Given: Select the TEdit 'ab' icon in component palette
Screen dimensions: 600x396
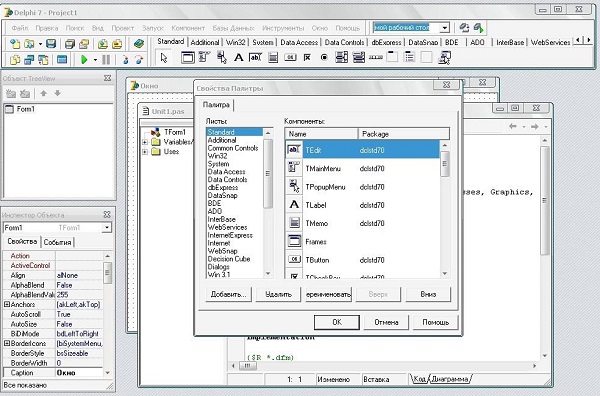Looking at the screenshot, I should [x=255, y=58].
